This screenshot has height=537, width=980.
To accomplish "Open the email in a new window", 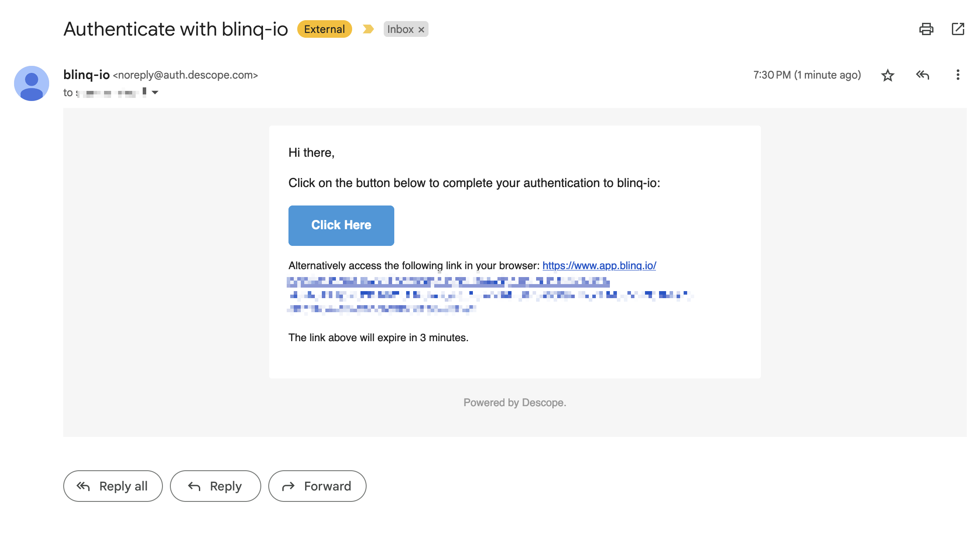I will (958, 29).
